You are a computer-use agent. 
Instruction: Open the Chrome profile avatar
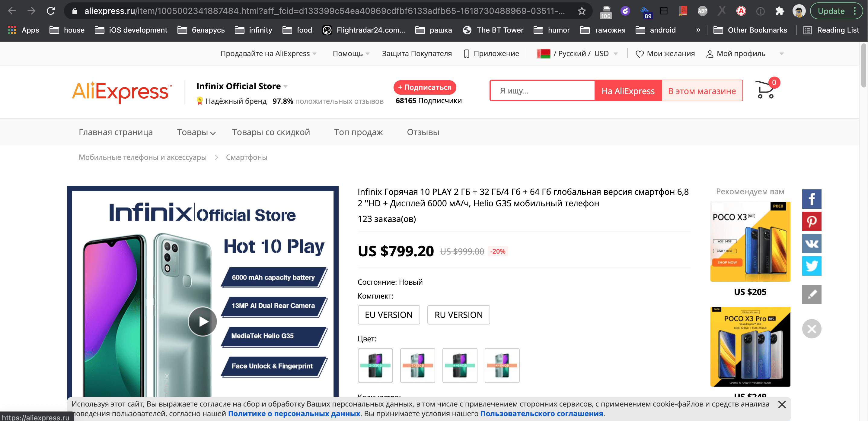pyautogui.click(x=799, y=11)
